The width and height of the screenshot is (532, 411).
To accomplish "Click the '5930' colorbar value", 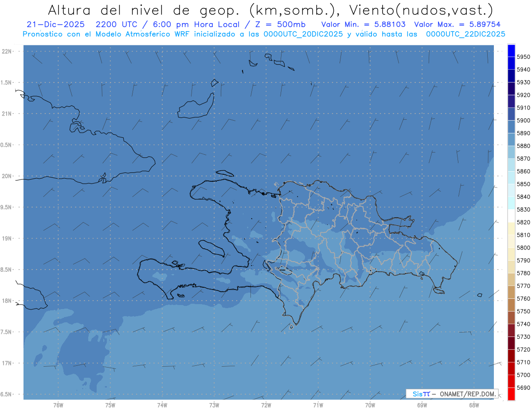I will 523,82.
